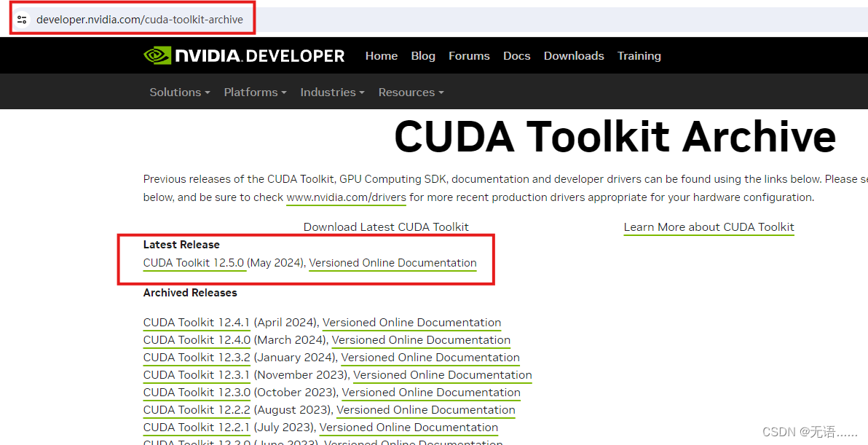The height and width of the screenshot is (445, 868).
Task: Navigate to Downloads
Action: pos(574,55)
